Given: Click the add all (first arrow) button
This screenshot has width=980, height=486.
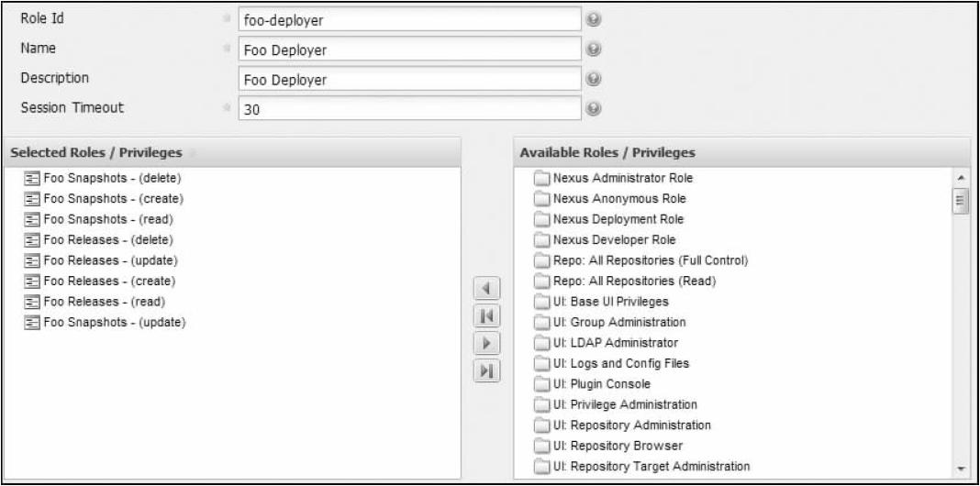Looking at the screenshot, I should [486, 317].
